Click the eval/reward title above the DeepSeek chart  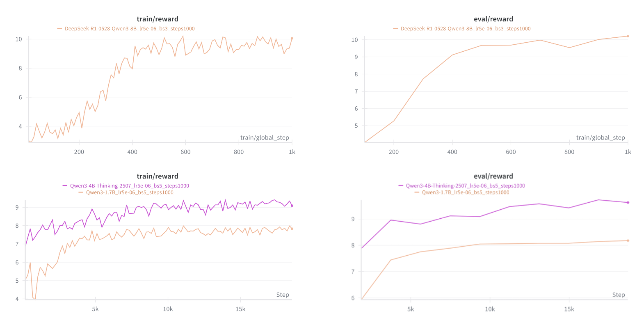pyautogui.click(x=493, y=19)
